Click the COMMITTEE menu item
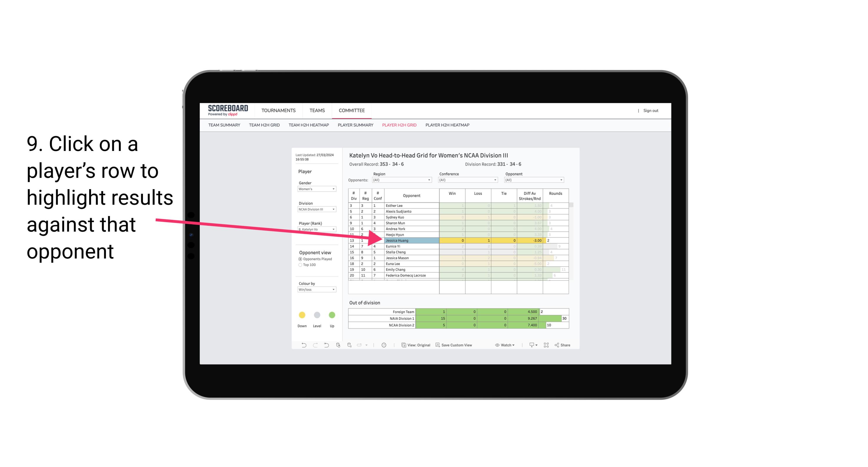This screenshot has width=868, height=467. point(352,111)
